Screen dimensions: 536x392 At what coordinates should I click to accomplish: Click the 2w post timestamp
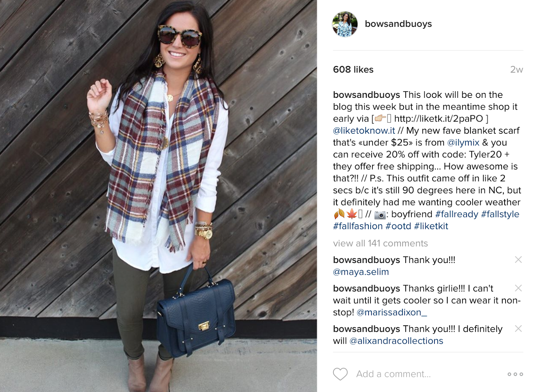(516, 69)
